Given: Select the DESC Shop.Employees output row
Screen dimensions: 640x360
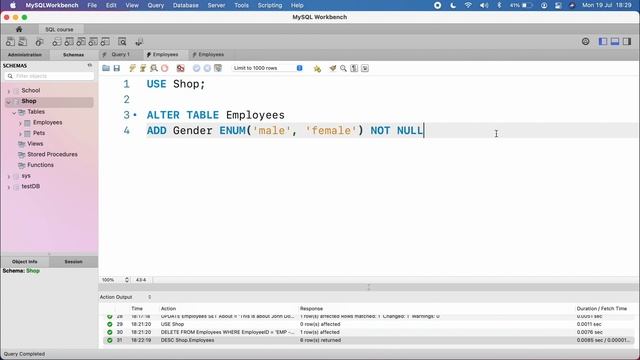Looking at the screenshot, I should (x=369, y=340).
